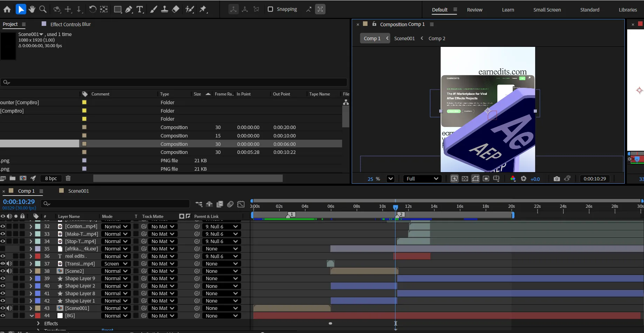Hide the Shape Layer 9 layer
644x333 pixels.
pos(3,278)
